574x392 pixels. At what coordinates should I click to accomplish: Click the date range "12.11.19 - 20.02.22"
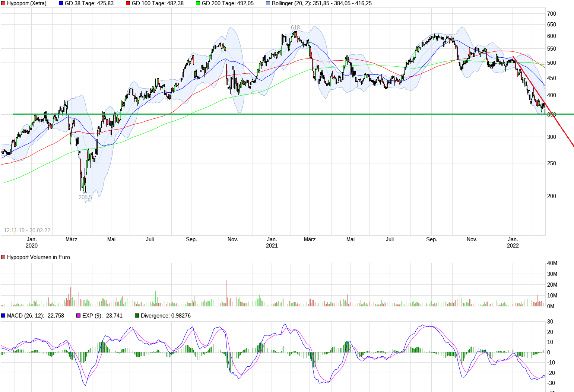coord(27,230)
